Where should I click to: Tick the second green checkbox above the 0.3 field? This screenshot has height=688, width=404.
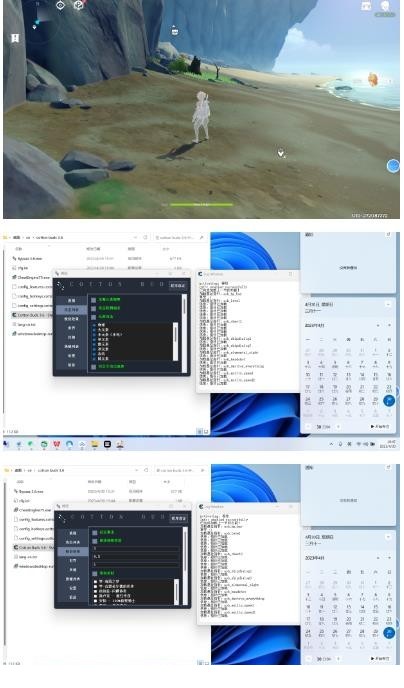[94, 541]
